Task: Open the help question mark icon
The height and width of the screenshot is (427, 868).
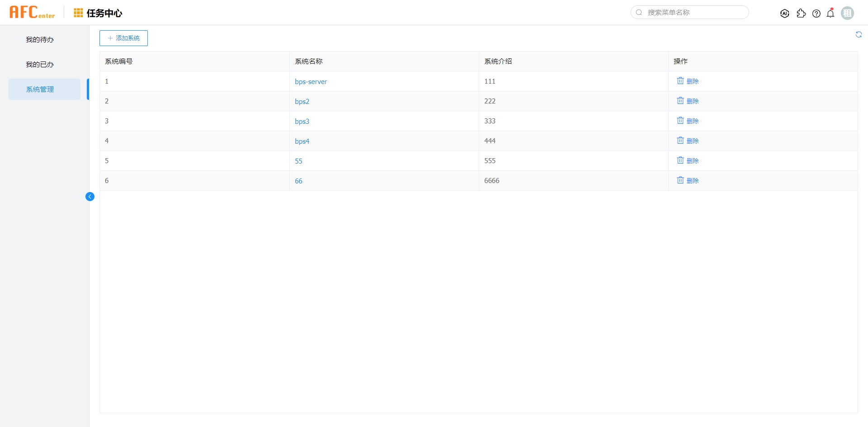Action: tap(817, 13)
